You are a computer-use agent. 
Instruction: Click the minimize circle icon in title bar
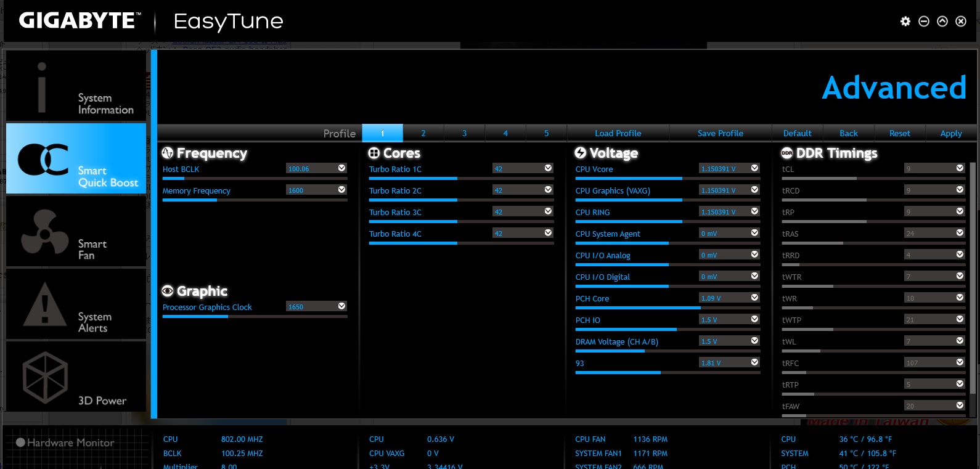923,22
